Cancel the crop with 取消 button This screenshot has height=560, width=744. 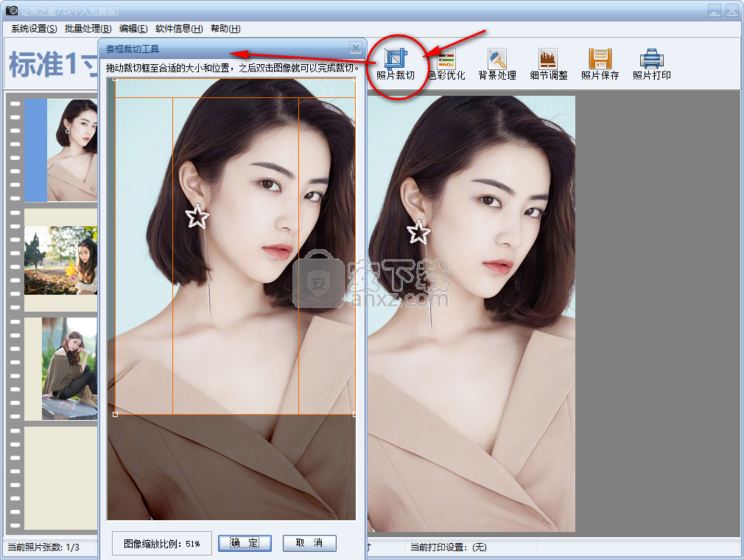(309, 543)
